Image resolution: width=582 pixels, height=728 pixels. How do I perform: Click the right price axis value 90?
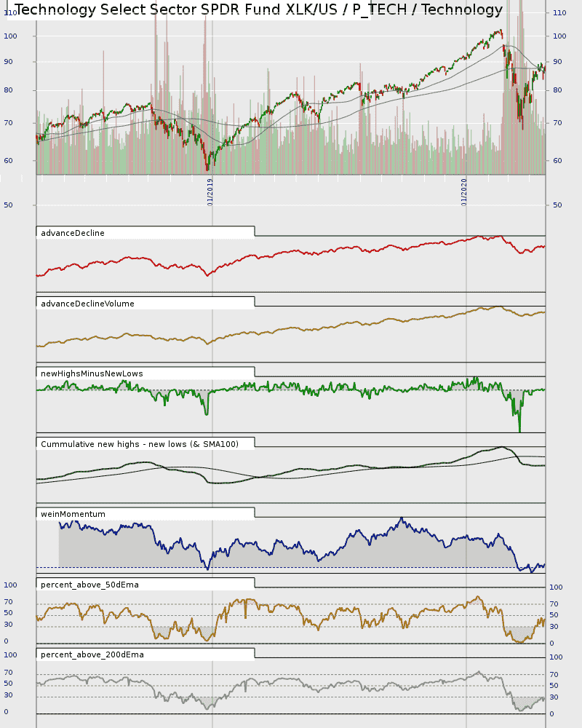(557, 62)
